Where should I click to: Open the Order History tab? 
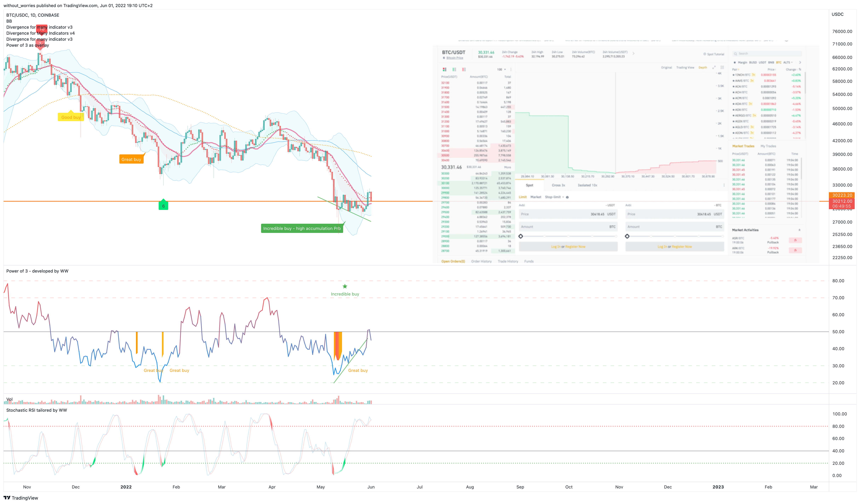481,261
